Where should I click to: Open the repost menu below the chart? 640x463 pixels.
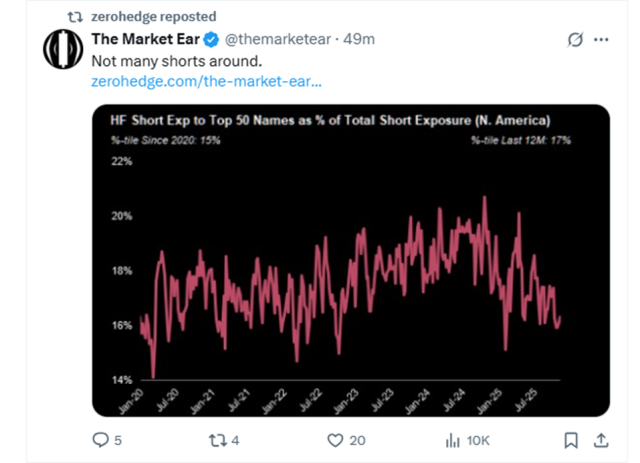(x=217, y=439)
